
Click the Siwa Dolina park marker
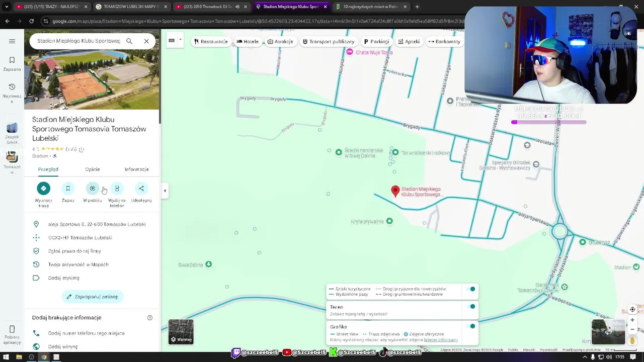[209, 264]
